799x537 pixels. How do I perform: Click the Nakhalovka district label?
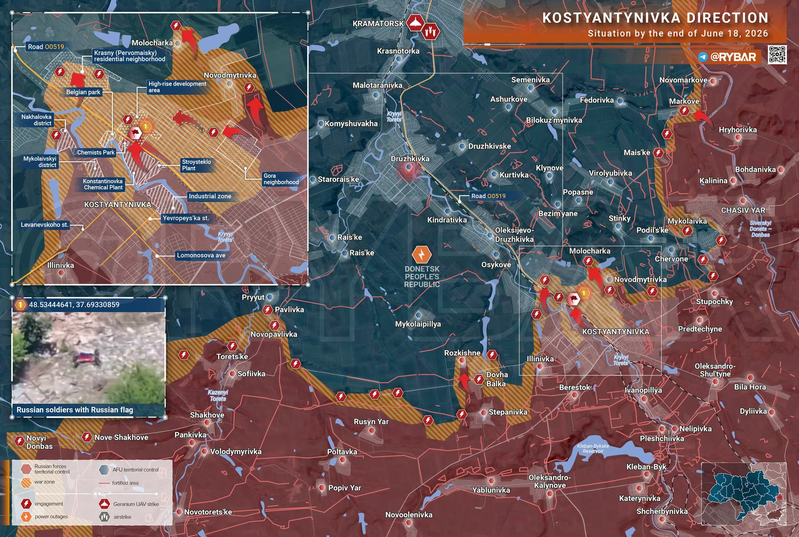tap(36, 120)
